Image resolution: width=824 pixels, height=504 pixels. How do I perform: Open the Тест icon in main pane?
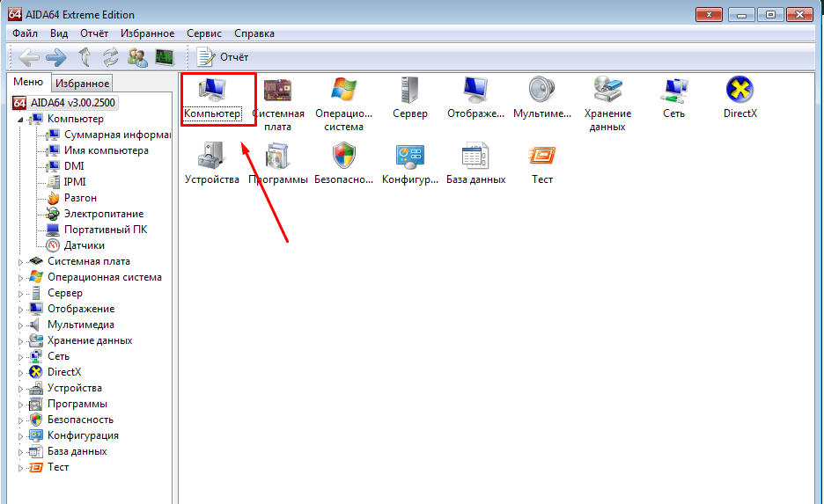click(x=541, y=164)
